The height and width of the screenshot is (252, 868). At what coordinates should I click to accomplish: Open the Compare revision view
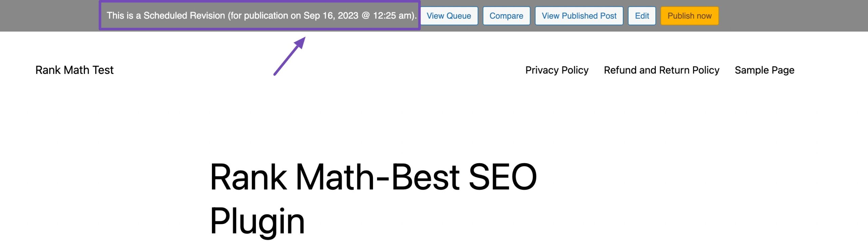point(506,16)
